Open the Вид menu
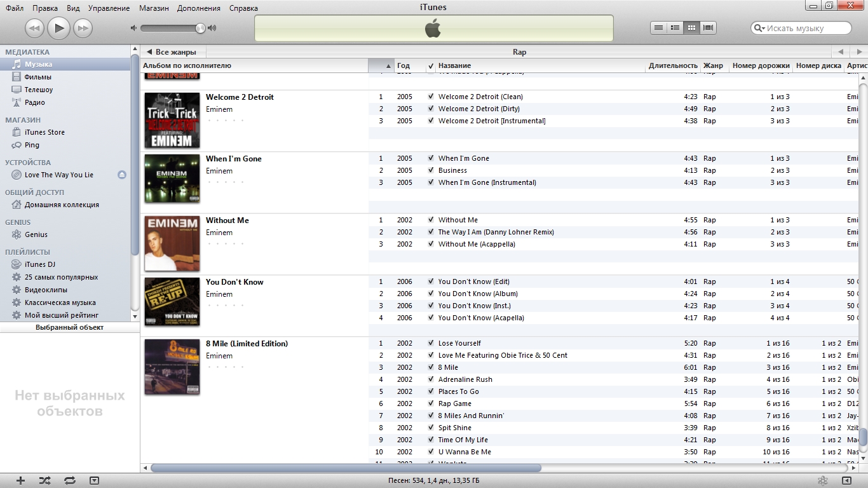868x488 pixels. coord(73,8)
